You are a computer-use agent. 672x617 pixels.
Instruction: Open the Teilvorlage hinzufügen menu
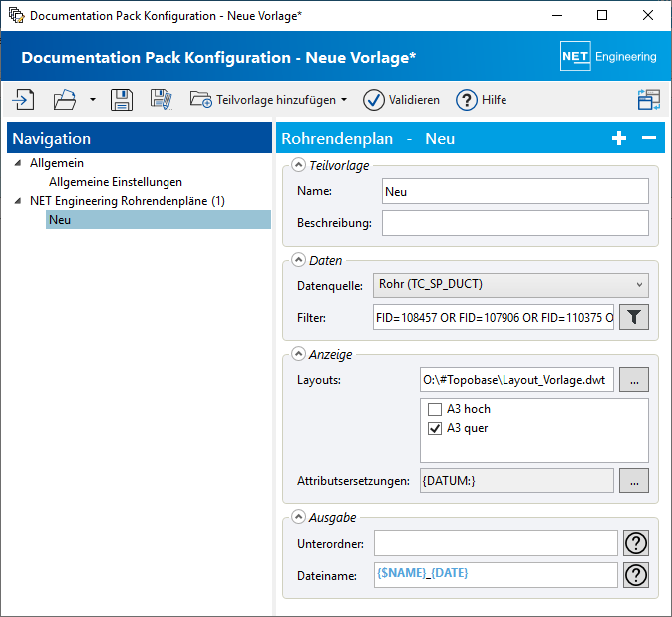click(269, 100)
